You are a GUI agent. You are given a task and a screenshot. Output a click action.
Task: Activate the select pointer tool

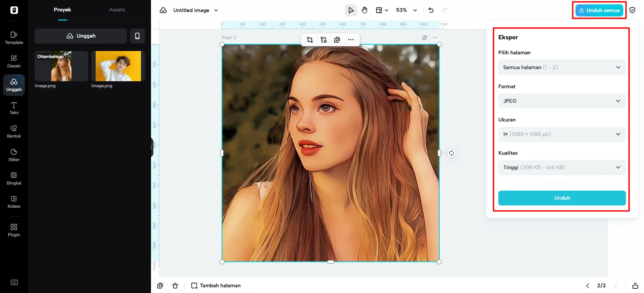pos(351,10)
